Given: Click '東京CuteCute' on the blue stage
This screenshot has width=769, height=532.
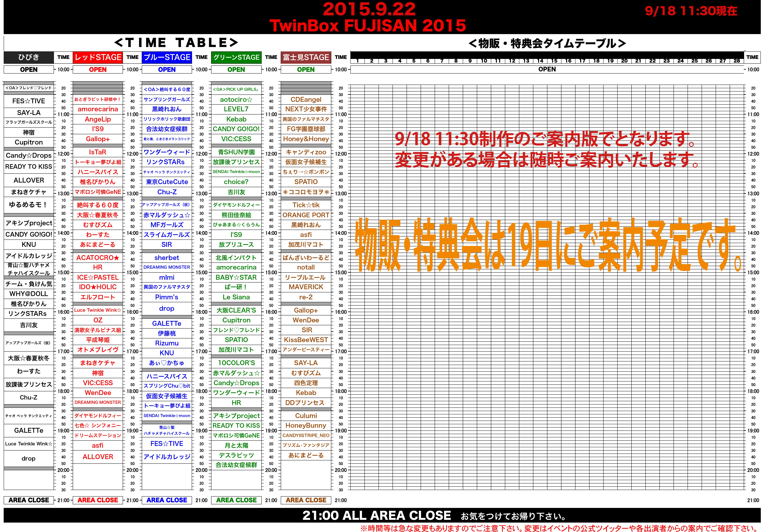Looking at the screenshot, I should tap(167, 182).
